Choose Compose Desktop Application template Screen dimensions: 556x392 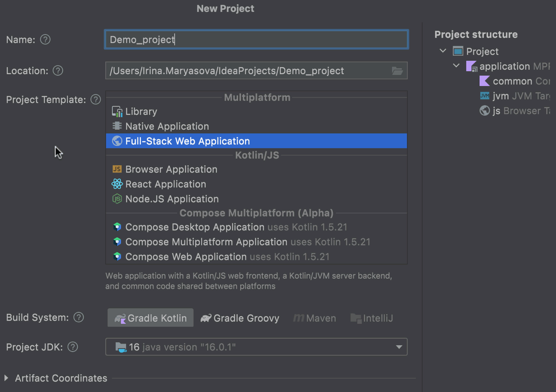194,227
